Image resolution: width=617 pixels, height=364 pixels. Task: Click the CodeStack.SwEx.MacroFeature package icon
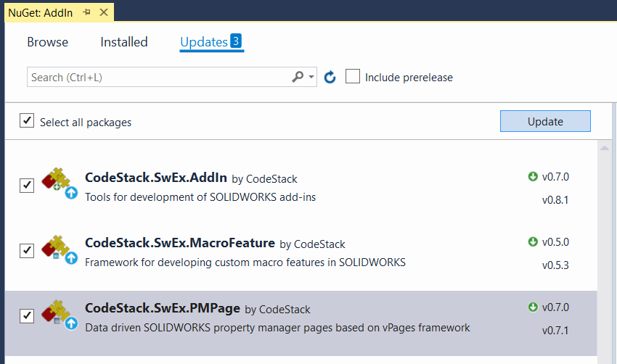click(x=60, y=249)
